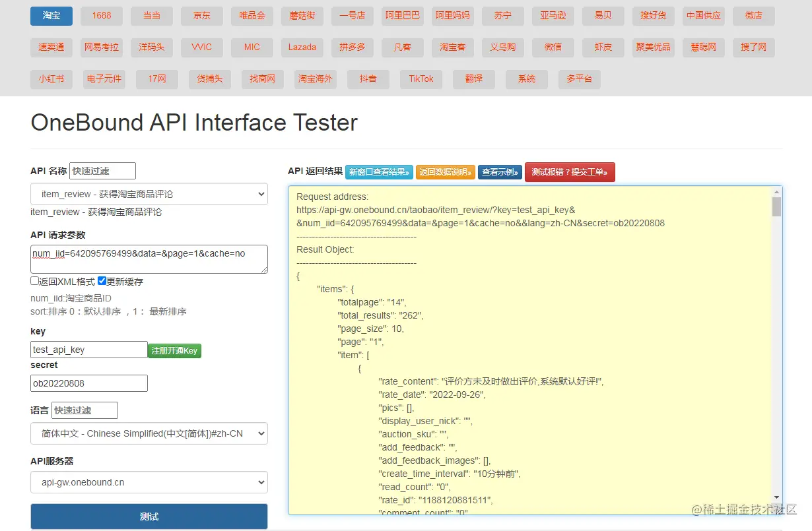Open the 亚马逊 platform tab
Image resolution: width=812 pixels, height=531 pixels.
click(x=553, y=16)
